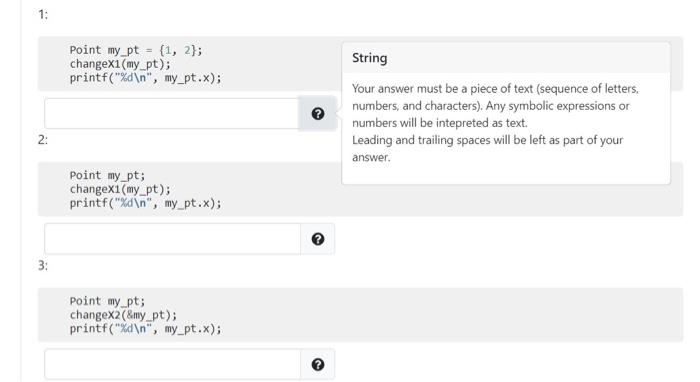The height and width of the screenshot is (382, 700).
Task: Click the tooltip text about leading and trailing spaces
Action: coord(488,149)
